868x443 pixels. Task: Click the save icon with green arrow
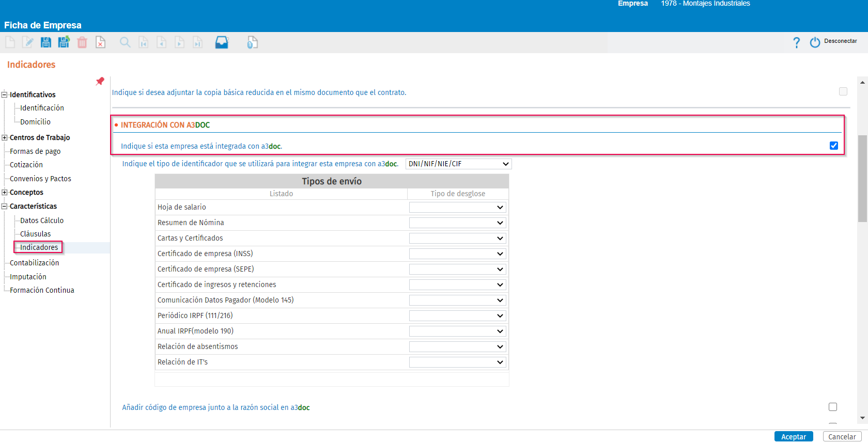click(x=64, y=42)
